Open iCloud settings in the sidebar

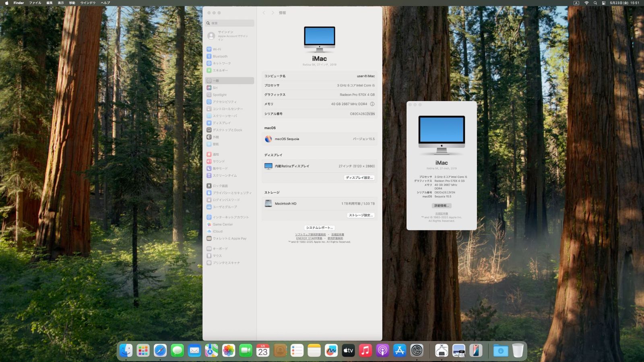tap(229, 232)
